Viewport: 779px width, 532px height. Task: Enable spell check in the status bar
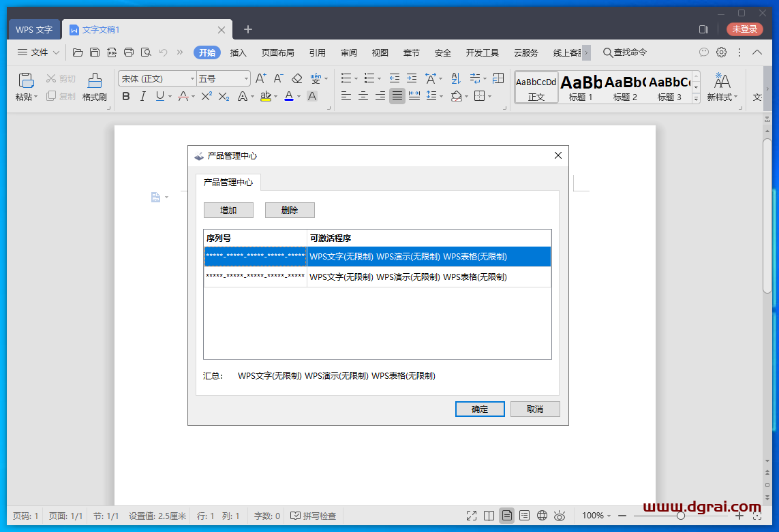coord(314,516)
